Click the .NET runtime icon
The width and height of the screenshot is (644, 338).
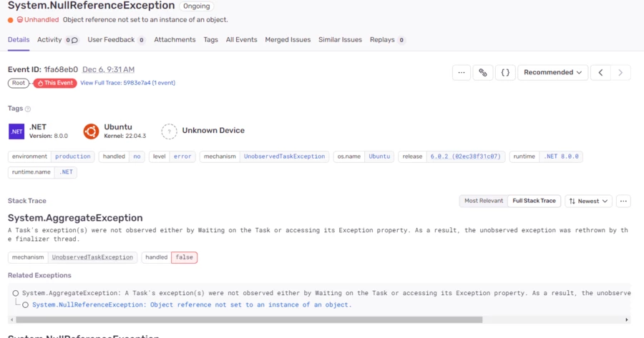coord(16,131)
